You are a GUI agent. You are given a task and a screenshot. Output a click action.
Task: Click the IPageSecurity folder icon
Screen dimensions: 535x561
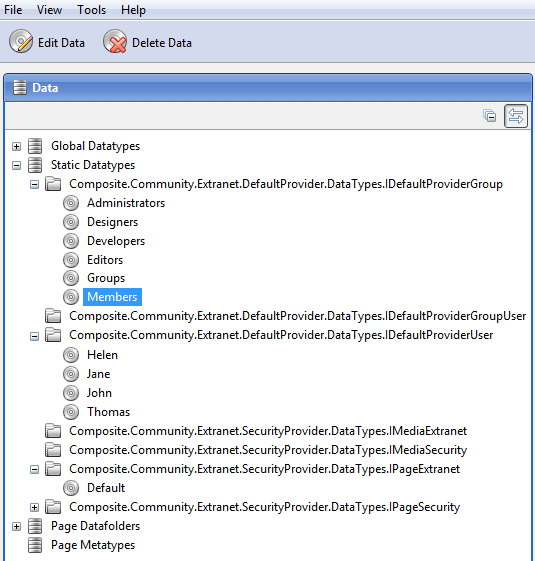click(x=53, y=507)
